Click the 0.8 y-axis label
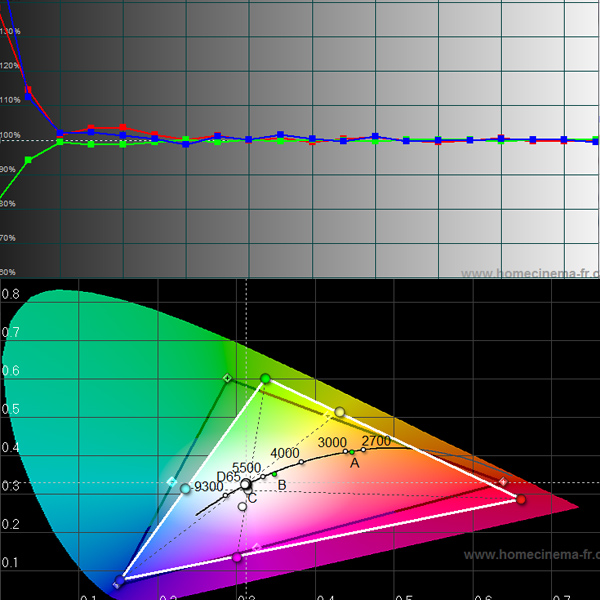Screen dimensions: 600x600 pos(11,294)
